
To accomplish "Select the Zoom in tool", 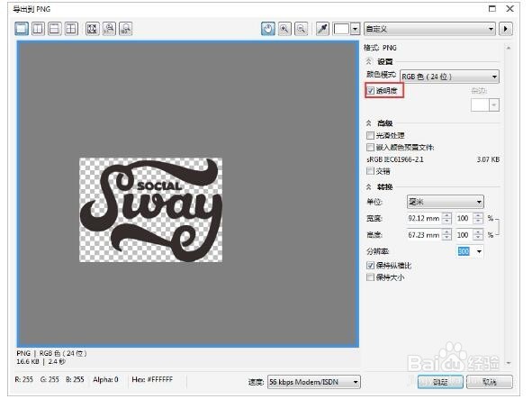I will pyautogui.click(x=284, y=29).
